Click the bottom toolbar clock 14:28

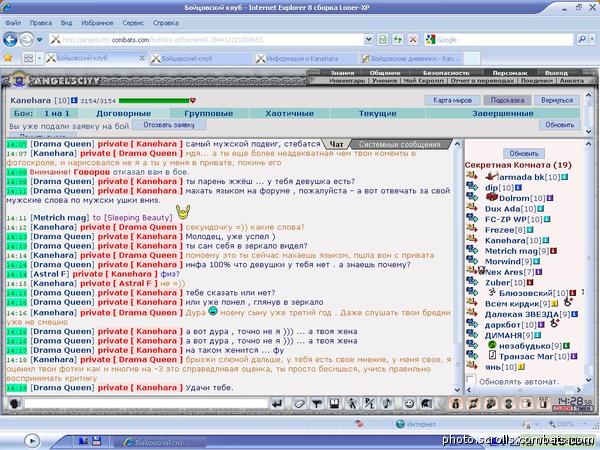click(574, 401)
